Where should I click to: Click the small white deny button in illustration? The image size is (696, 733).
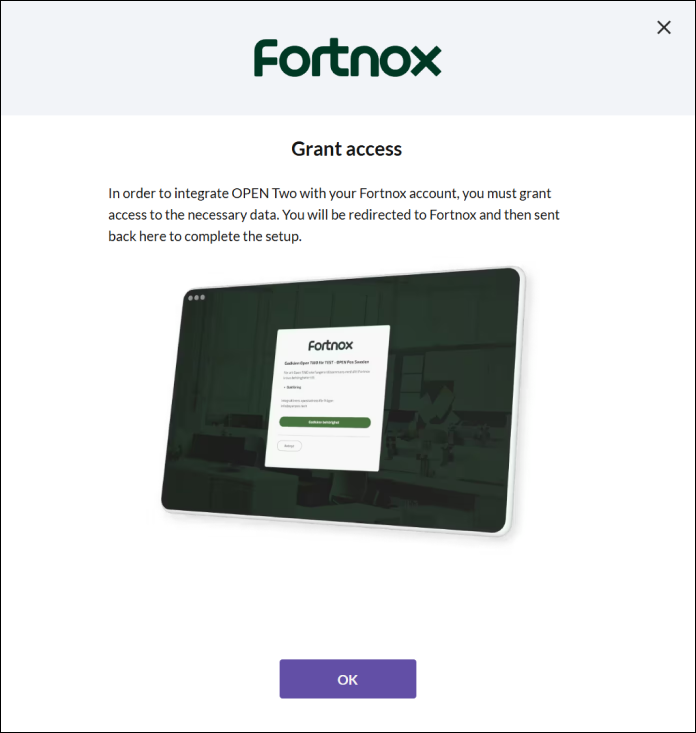pyautogui.click(x=289, y=446)
